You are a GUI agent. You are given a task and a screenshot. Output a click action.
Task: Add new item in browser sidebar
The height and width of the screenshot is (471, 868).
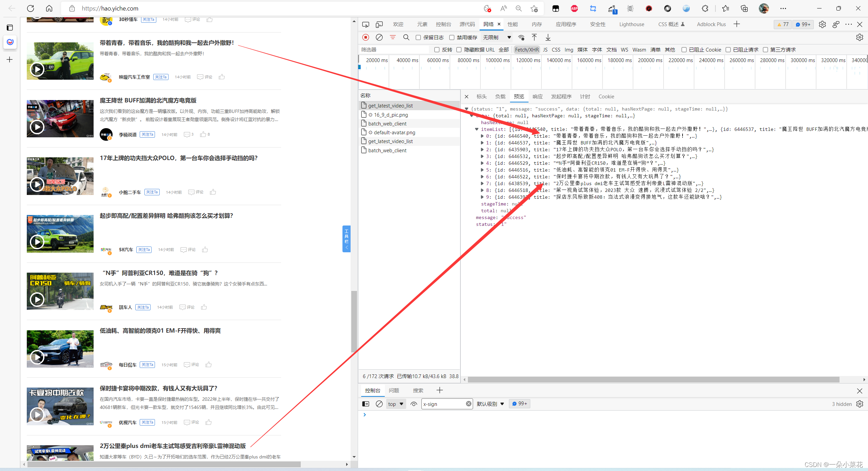point(10,60)
